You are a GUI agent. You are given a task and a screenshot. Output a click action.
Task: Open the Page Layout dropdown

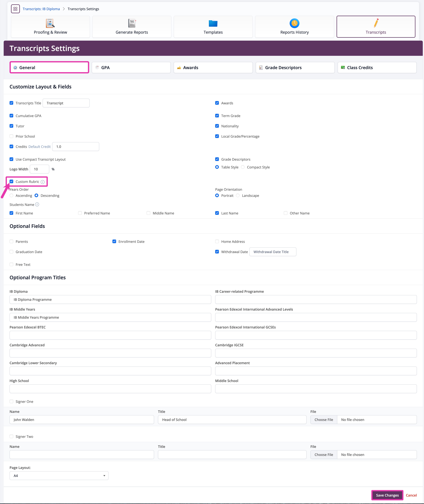click(59, 475)
